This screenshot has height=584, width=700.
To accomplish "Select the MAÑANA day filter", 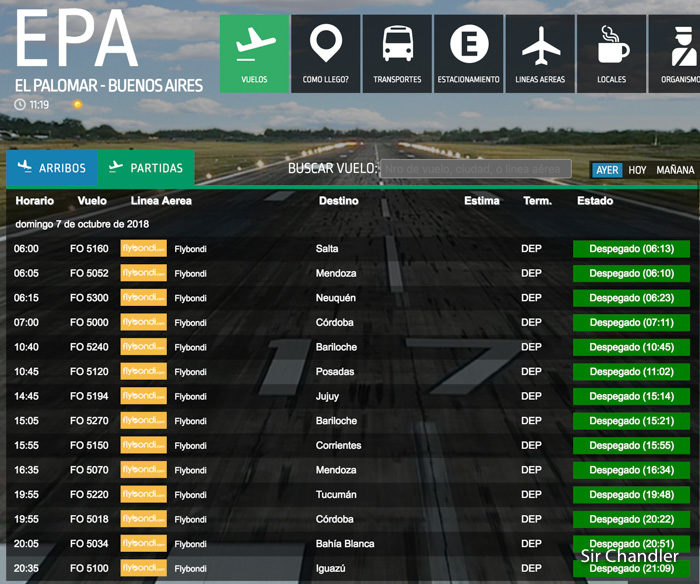I will click(x=675, y=170).
